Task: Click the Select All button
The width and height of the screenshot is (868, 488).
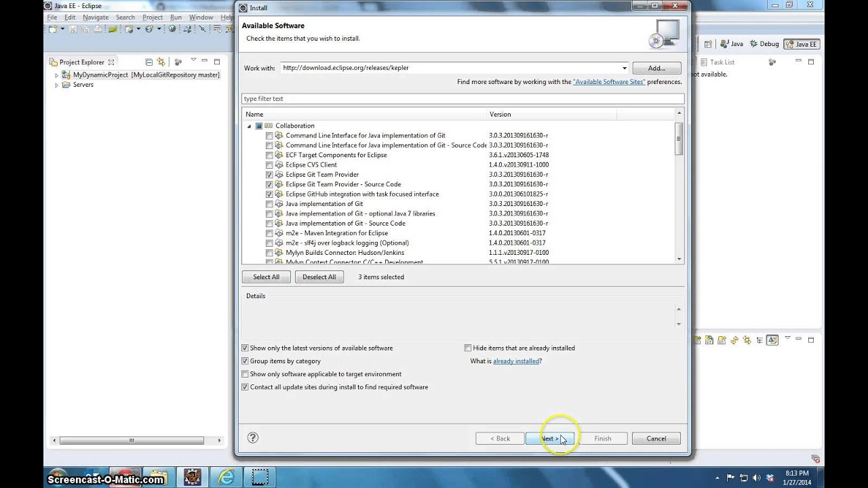Action: pos(267,277)
